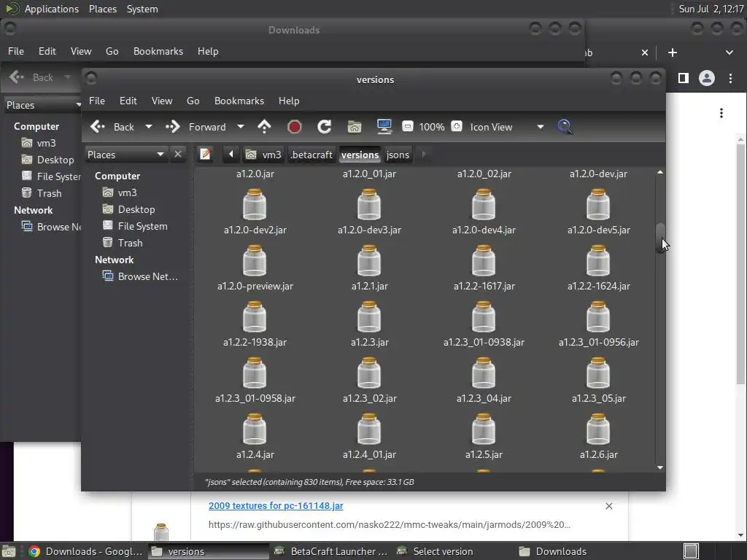Select a1.2.2-1624.jar file
This screenshot has width=747, height=560.
click(598, 268)
